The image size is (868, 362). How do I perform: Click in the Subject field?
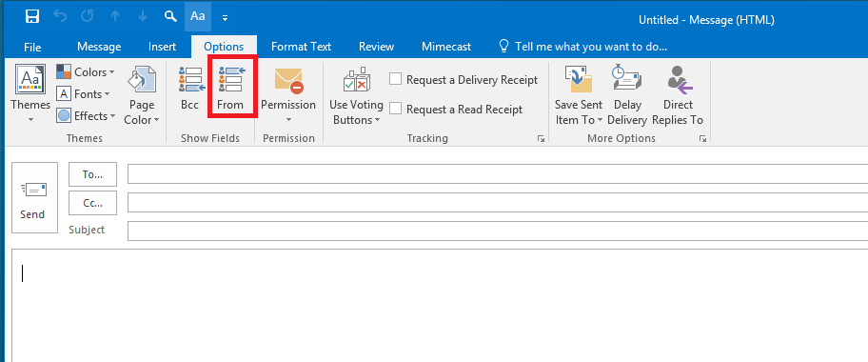click(x=498, y=231)
